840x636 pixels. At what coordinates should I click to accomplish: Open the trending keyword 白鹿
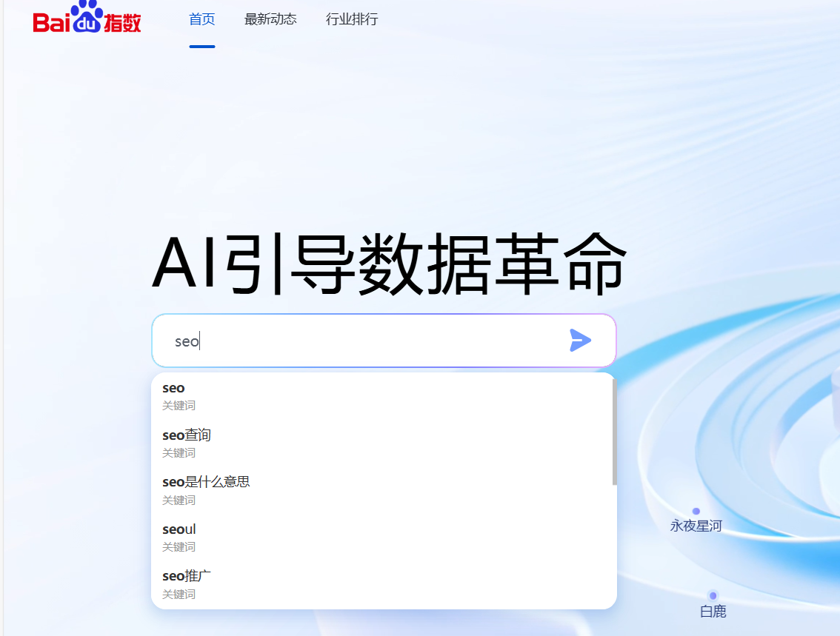tap(713, 611)
